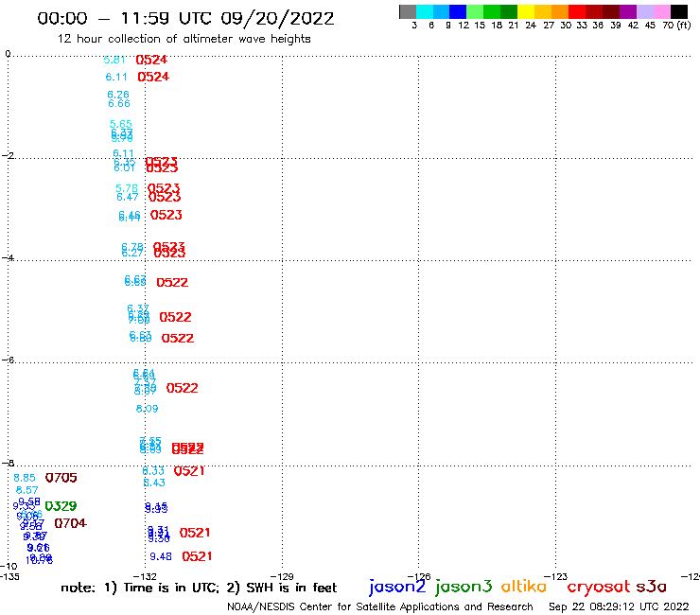Click the dark red '0704' time label
700x615 pixels.
click(71, 523)
